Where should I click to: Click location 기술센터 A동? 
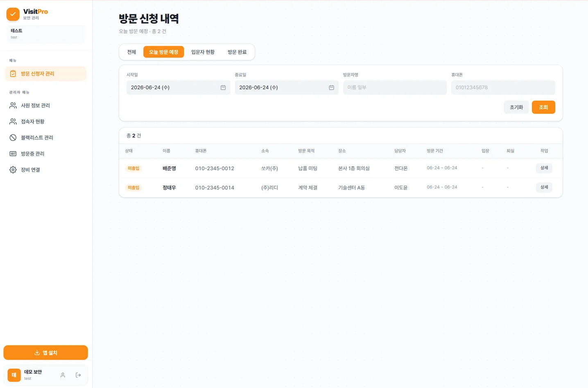[x=351, y=188]
